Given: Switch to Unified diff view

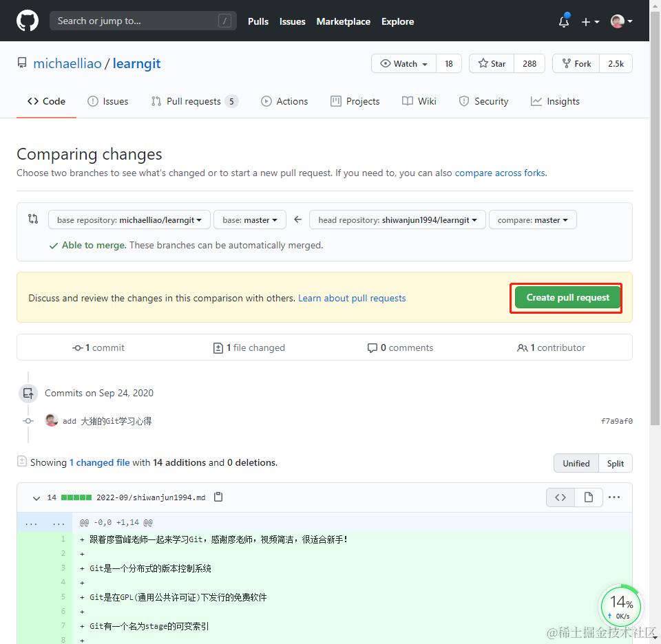Looking at the screenshot, I should (x=576, y=463).
